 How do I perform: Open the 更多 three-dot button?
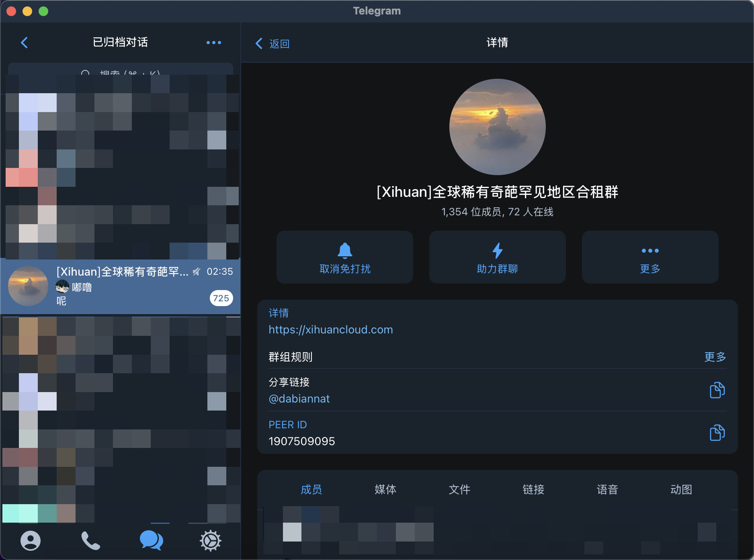pos(650,257)
